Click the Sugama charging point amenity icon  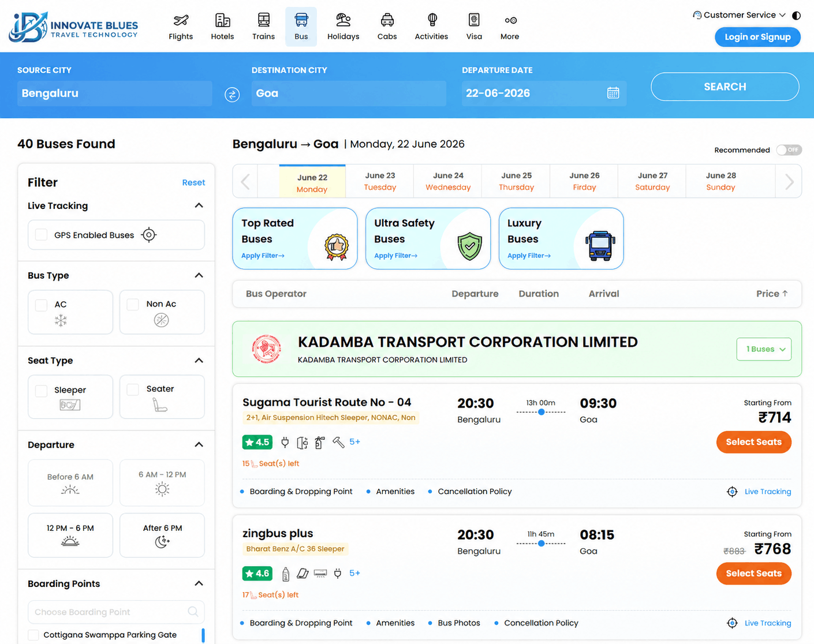coord(285,443)
